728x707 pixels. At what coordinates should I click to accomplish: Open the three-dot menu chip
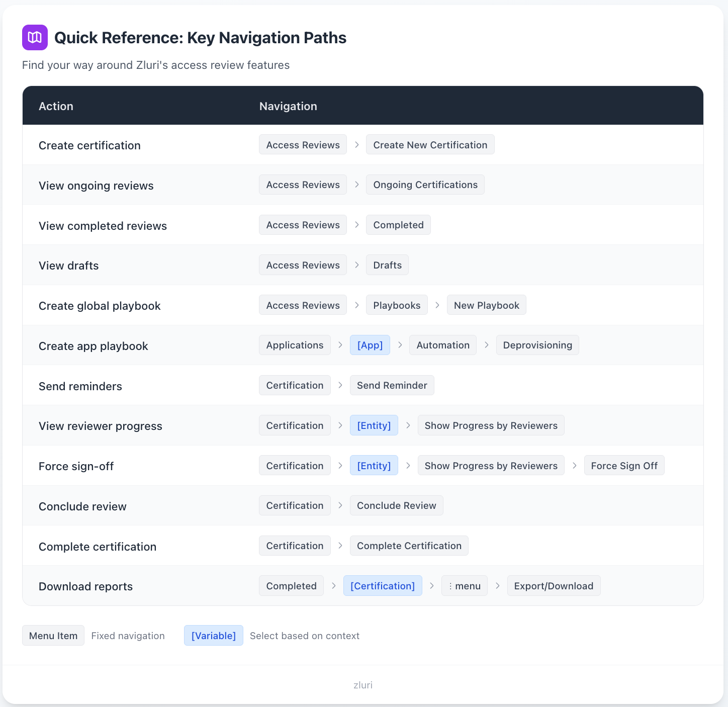[464, 586]
